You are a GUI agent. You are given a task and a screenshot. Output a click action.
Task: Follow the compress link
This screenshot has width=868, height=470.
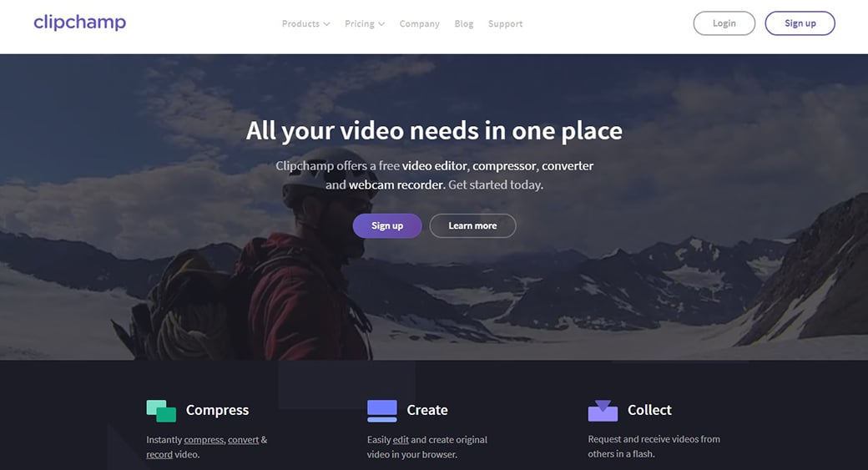[204, 440]
